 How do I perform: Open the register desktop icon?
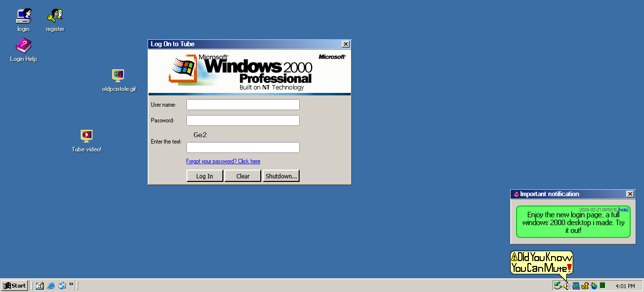pos(55,20)
